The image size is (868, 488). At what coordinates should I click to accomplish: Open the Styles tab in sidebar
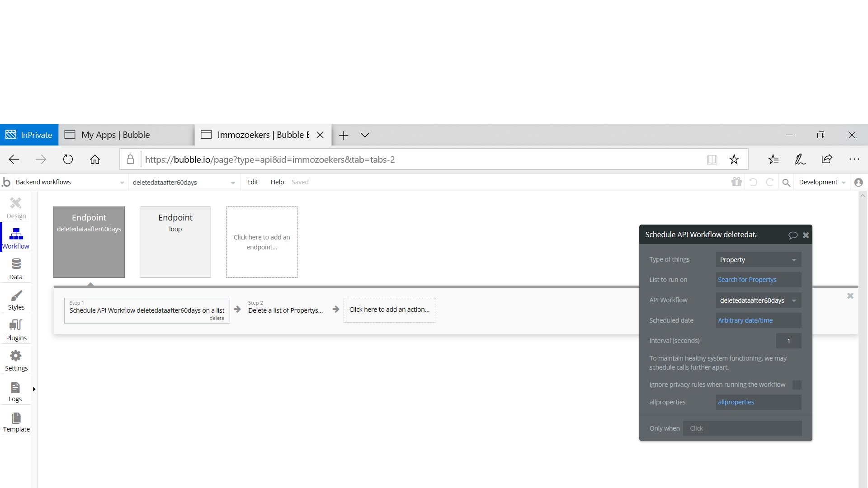point(16,300)
